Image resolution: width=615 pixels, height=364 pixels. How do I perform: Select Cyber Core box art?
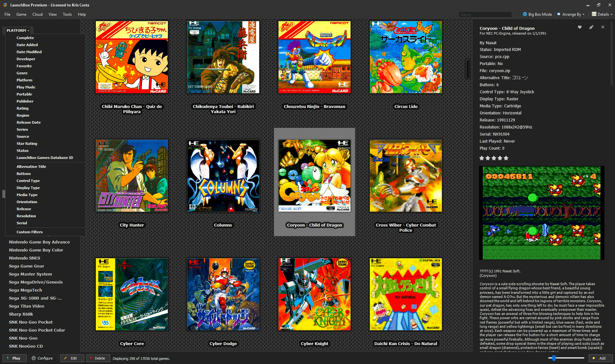click(132, 294)
